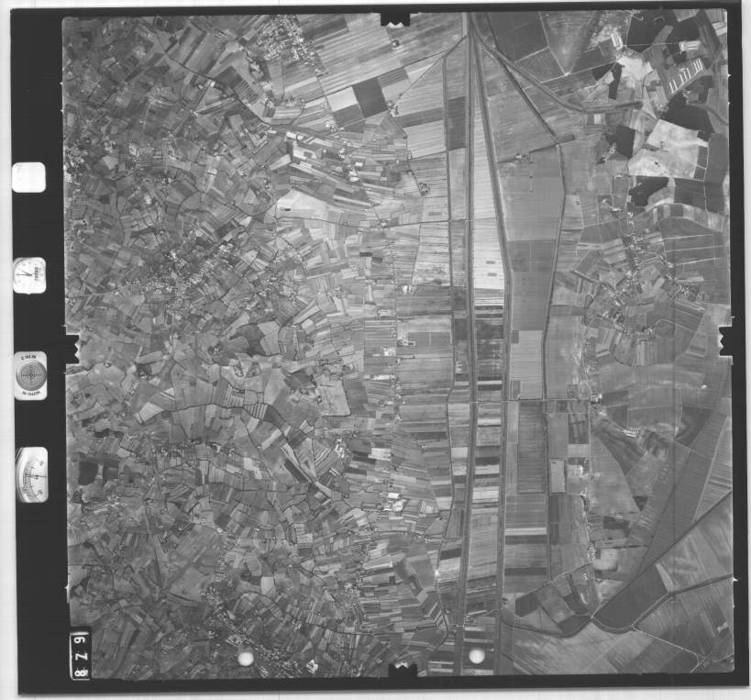Viewport: 751px width, 700px height.
Task: Click the bottom left white punch hole
Action: point(245,657)
